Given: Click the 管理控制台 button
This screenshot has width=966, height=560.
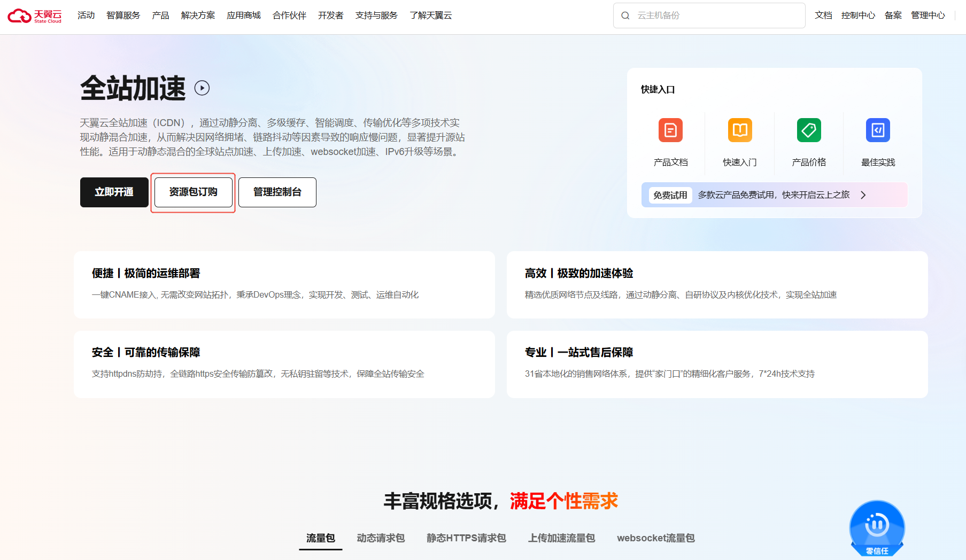Looking at the screenshot, I should [x=277, y=192].
